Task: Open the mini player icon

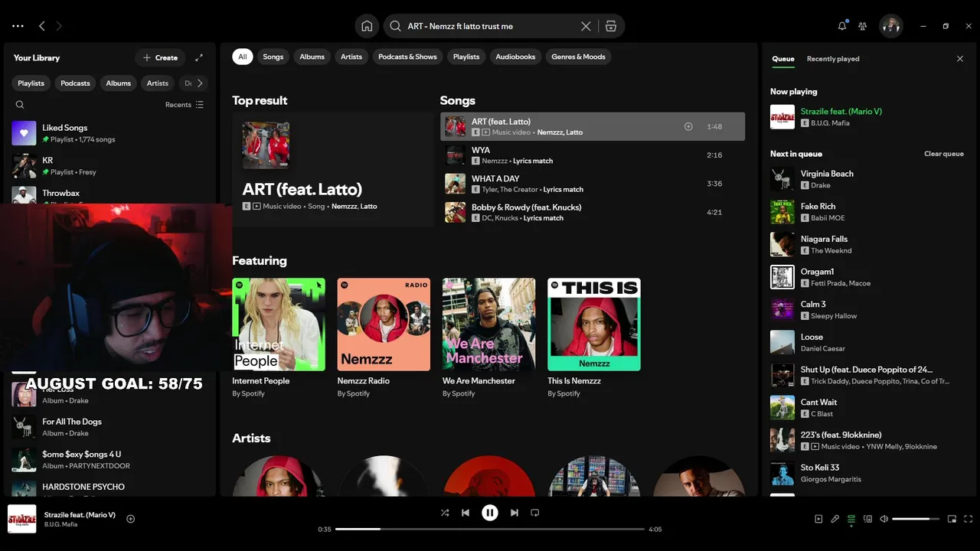Action: tap(952, 519)
